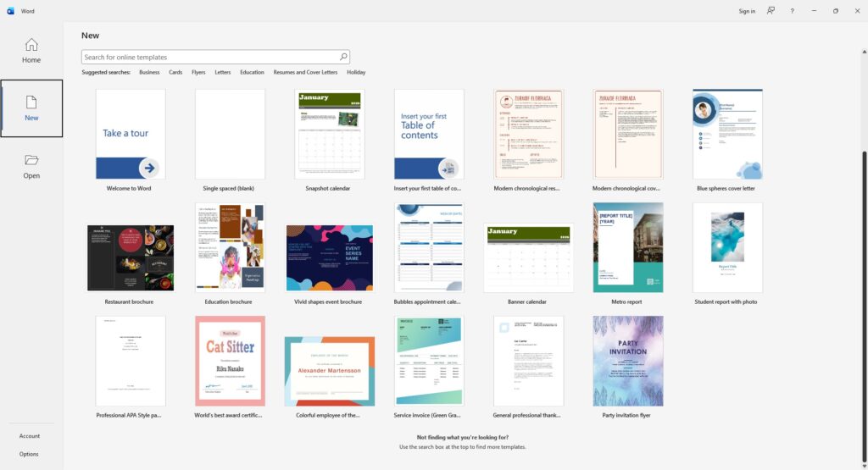The image size is (868, 470).
Task: Choose the Snapshot calendar template
Action: (x=330, y=134)
